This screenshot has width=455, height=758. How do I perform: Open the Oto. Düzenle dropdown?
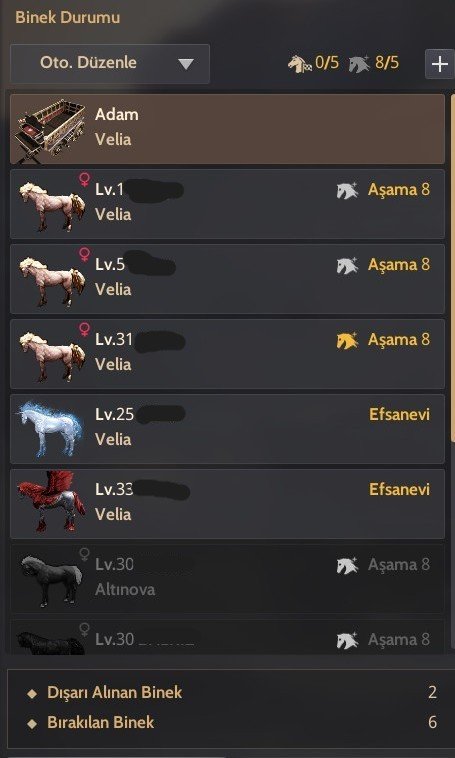click(x=110, y=63)
